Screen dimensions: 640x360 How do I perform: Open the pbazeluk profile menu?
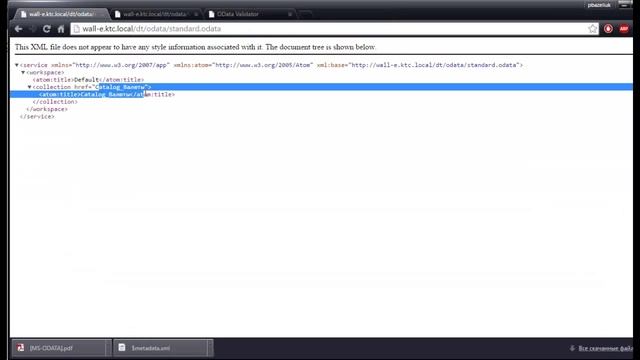[599, 5]
